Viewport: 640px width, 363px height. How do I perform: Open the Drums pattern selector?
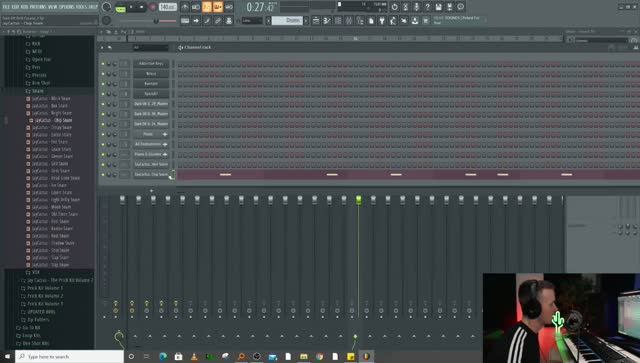[x=288, y=20]
